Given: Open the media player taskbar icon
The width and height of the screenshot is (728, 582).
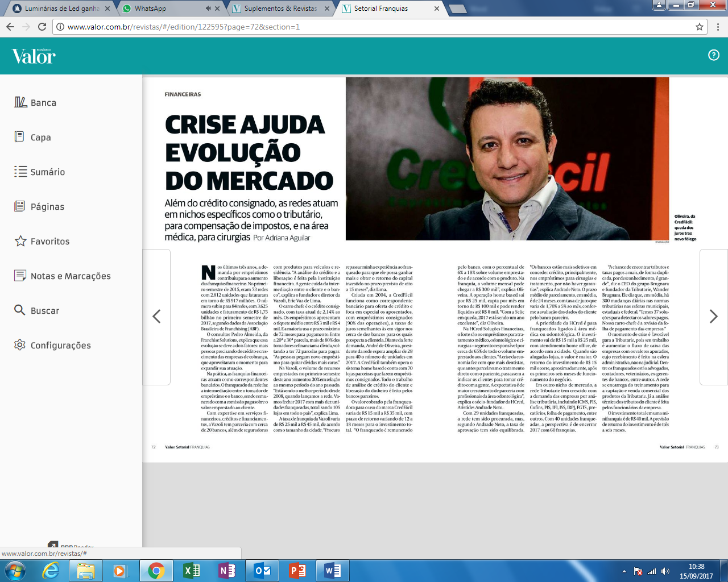Looking at the screenshot, I should pos(120,571).
